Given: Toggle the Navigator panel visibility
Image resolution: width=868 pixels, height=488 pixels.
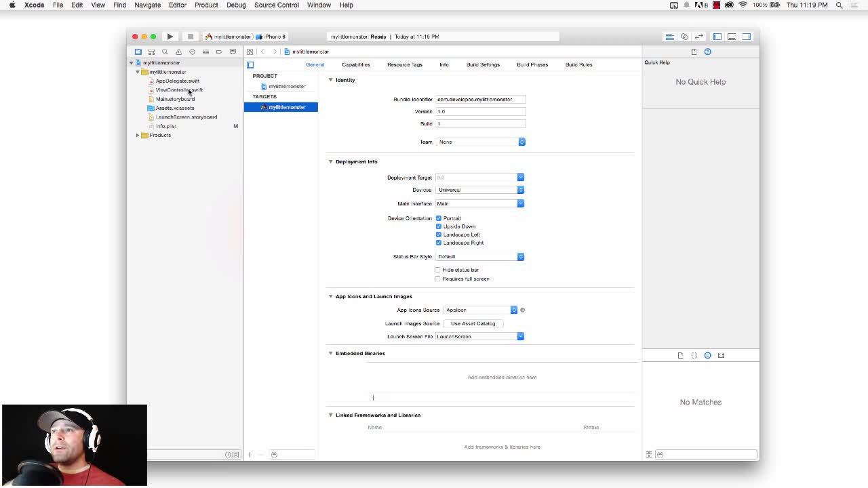Looking at the screenshot, I should tap(717, 37).
